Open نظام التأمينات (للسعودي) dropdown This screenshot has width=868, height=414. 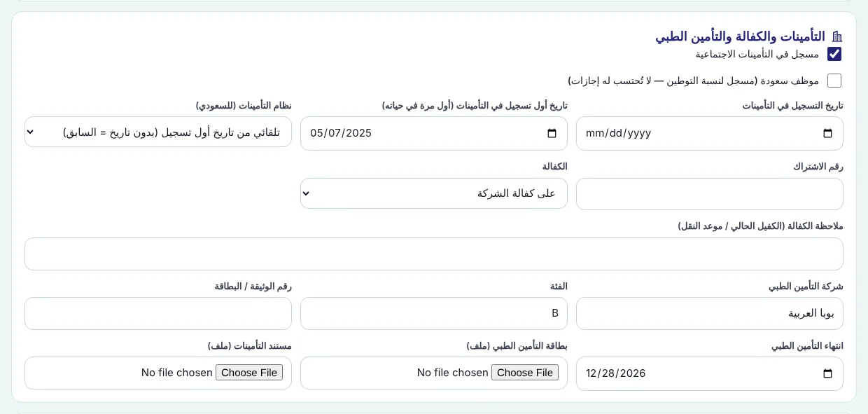[x=158, y=132]
